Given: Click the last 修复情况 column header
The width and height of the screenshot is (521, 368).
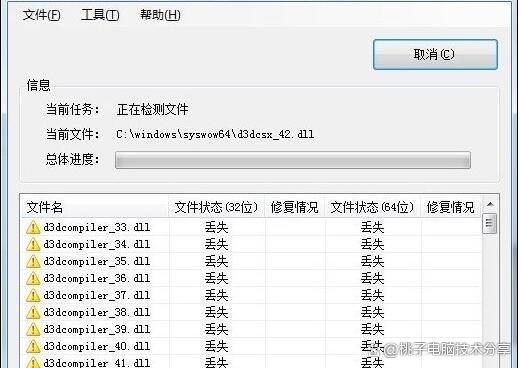Looking at the screenshot, I should 450,207.
